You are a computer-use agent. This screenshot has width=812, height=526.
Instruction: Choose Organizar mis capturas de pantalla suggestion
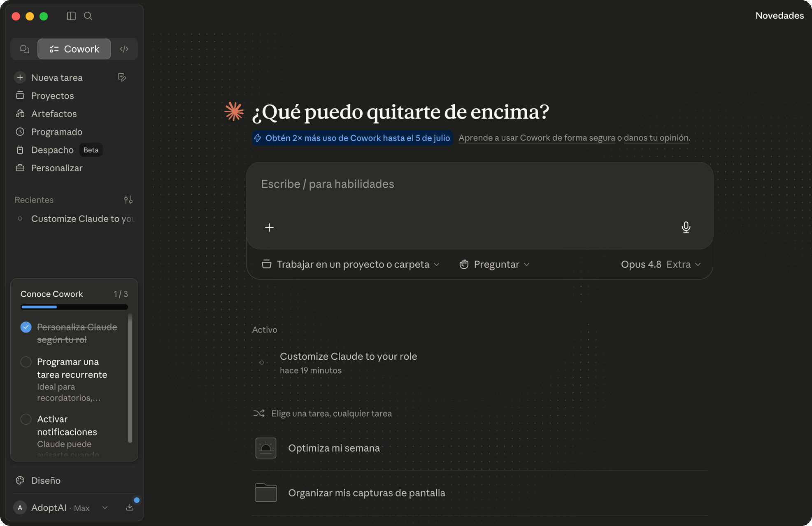pyautogui.click(x=480, y=493)
